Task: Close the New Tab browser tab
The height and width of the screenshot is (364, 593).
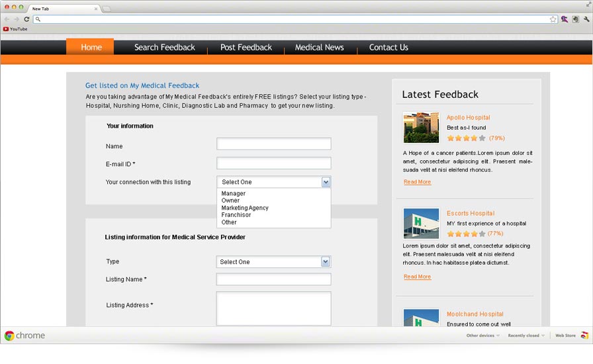Action: click(96, 9)
